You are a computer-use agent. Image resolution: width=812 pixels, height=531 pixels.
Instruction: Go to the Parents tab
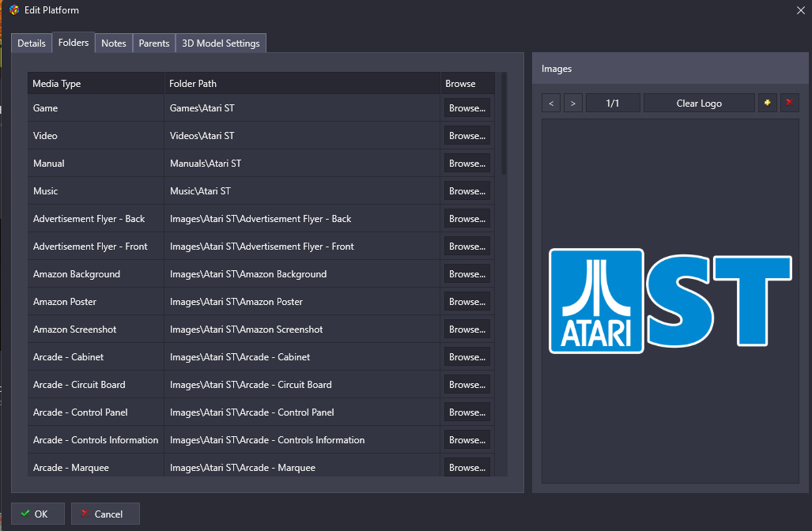click(154, 43)
